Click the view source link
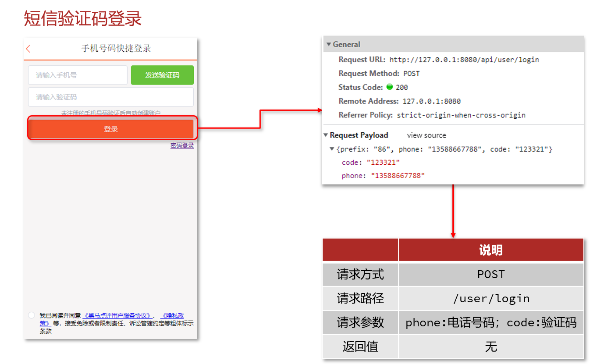The image size is (604, 364). point(426,135)
